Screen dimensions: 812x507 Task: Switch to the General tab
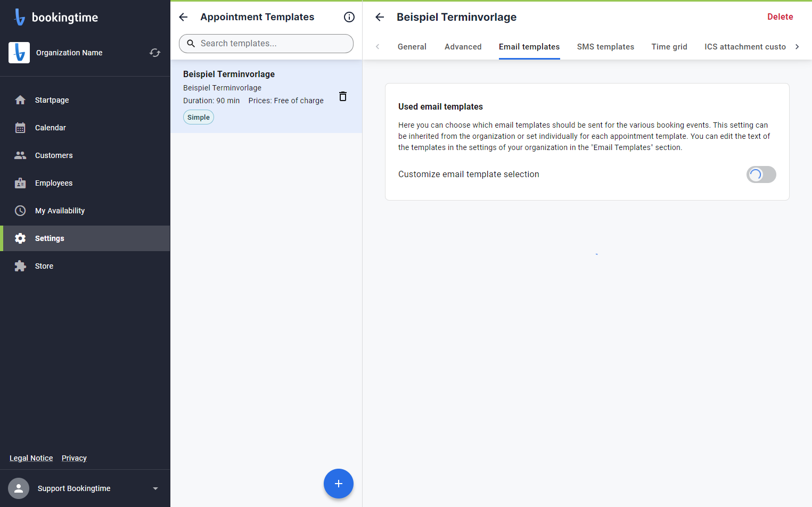pos(412,47)
